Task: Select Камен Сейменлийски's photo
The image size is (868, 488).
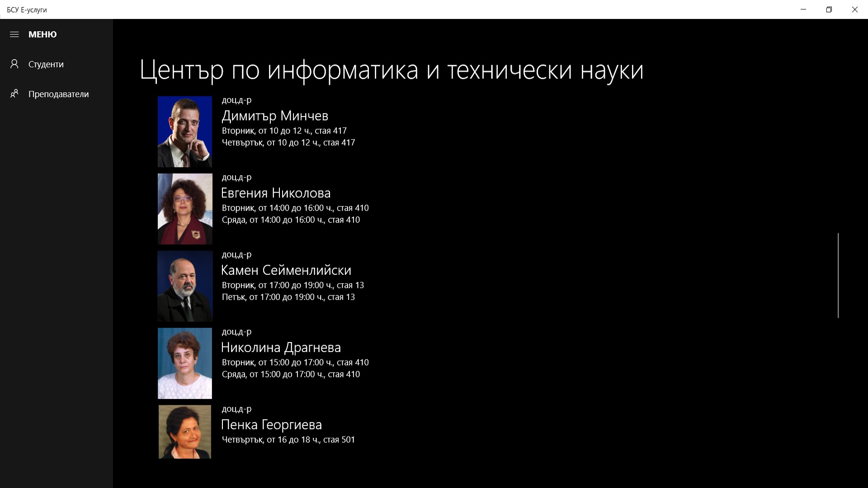Action: [x=184, y=286]
